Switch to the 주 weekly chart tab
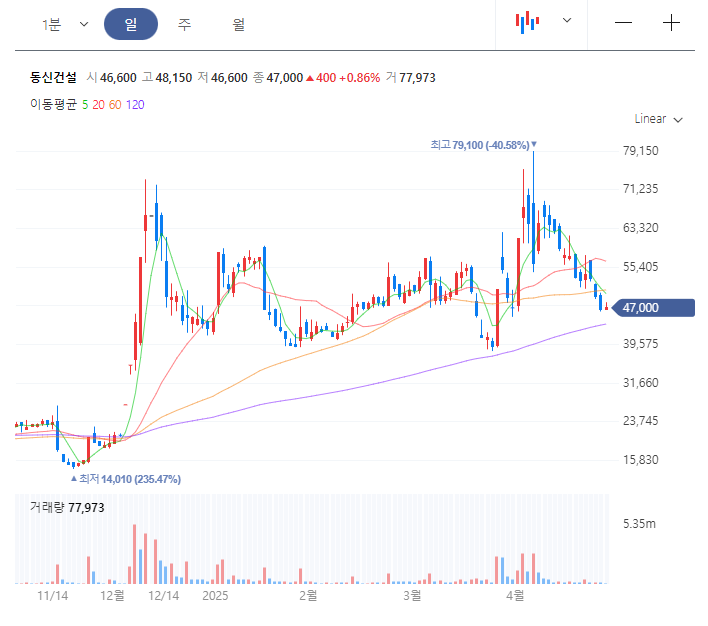This screenshot has height=626, width=708. [x=184, y=24]
